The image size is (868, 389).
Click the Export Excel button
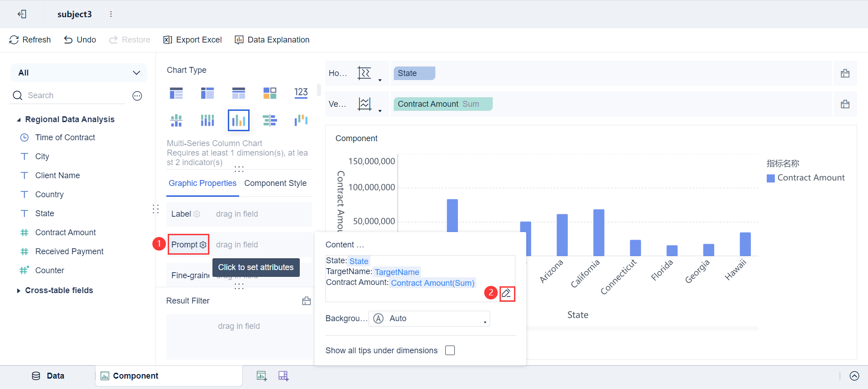(x=193, y=40)
